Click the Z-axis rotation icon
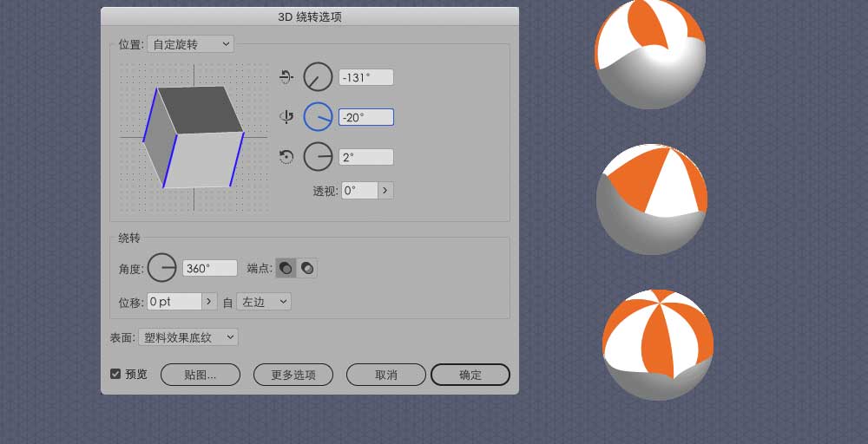The image size is (868, 444). [286, 157]
